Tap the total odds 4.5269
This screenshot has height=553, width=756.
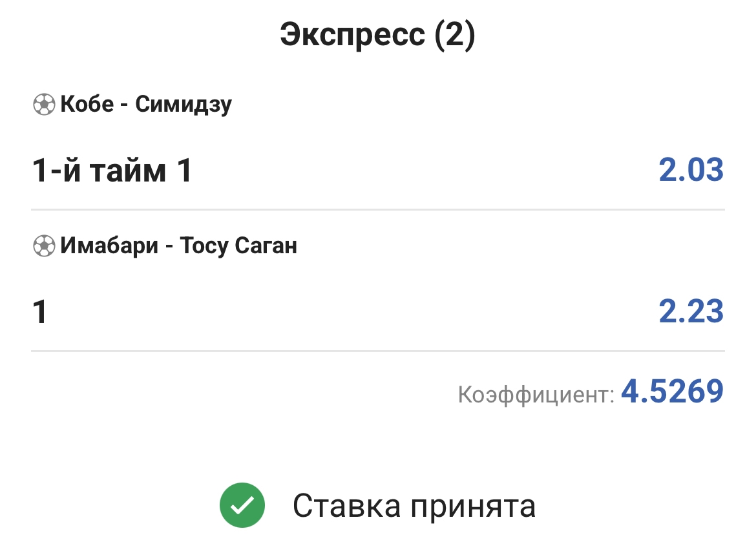pos(672,391)
